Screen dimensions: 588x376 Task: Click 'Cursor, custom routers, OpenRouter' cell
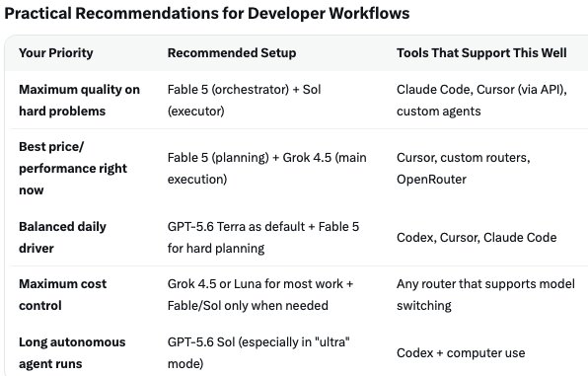[x=463, y=168]
